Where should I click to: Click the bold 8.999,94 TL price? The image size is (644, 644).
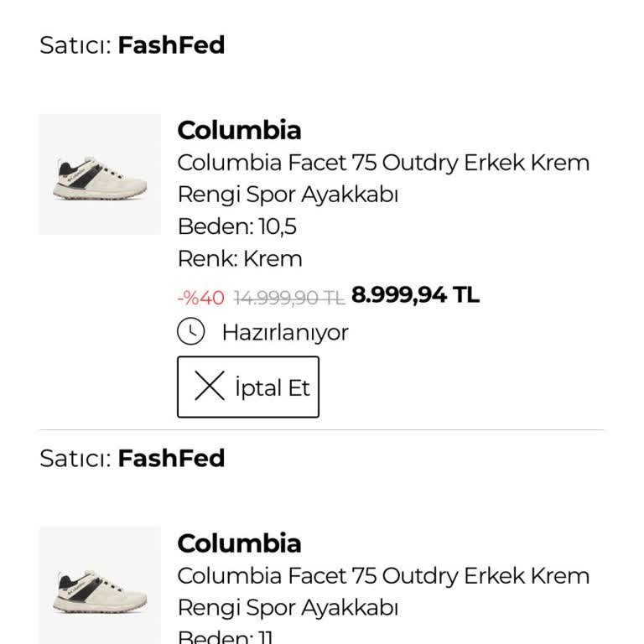coord(415,295)
